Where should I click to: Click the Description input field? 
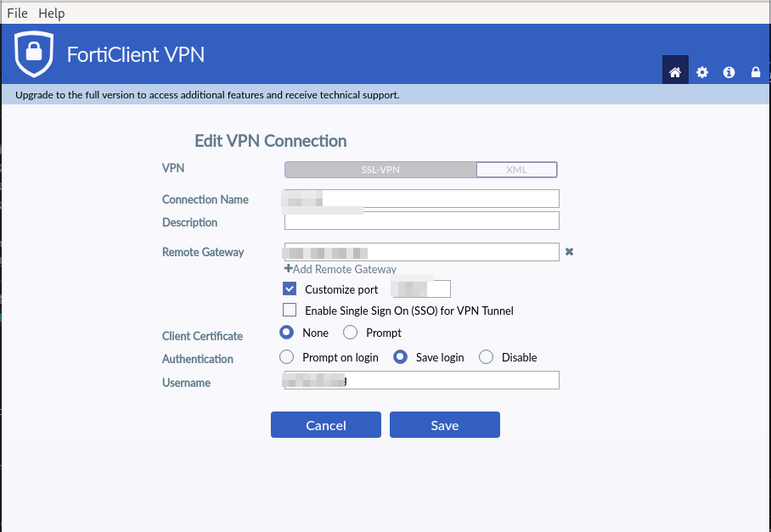point(422,221)
